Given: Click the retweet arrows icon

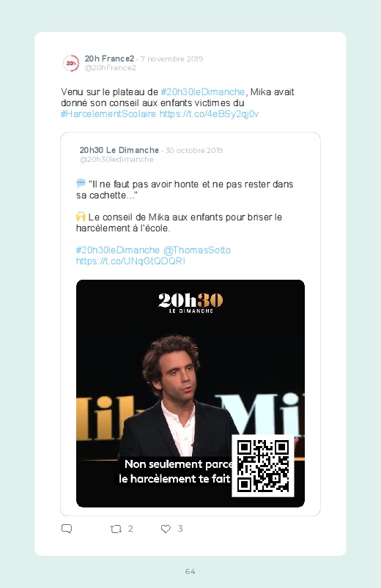Looking at the screenshot, I should pyautogui.click(x=116, y=529).
